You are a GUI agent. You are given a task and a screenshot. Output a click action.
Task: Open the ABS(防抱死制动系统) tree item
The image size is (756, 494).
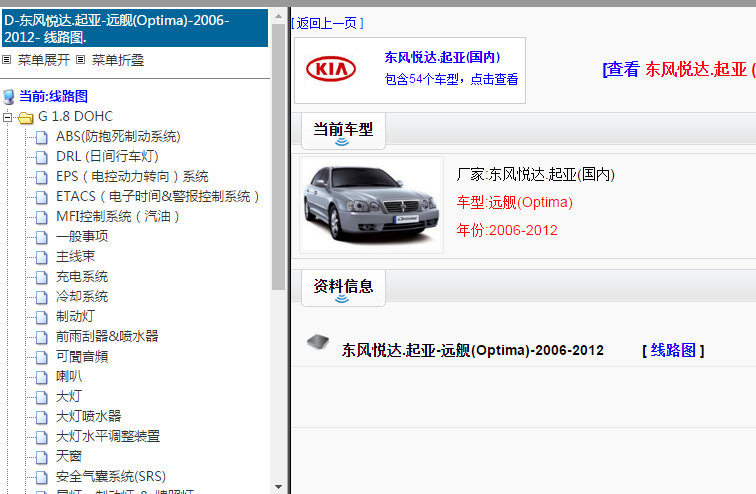(118, 136)
